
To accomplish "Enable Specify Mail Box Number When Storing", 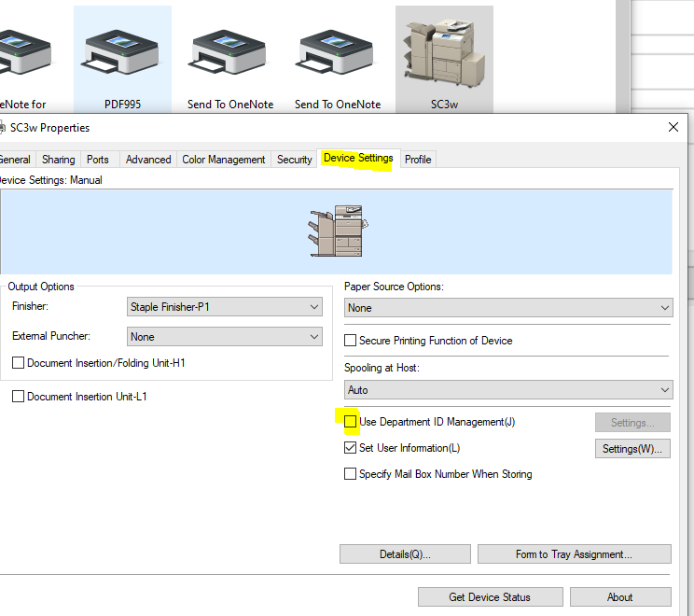I will coord(351,474).
